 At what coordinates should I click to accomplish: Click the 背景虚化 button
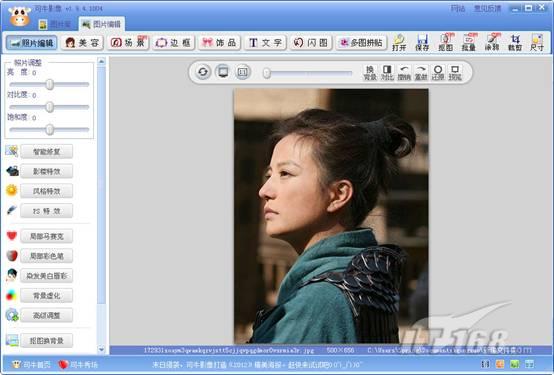pos(47,295)
